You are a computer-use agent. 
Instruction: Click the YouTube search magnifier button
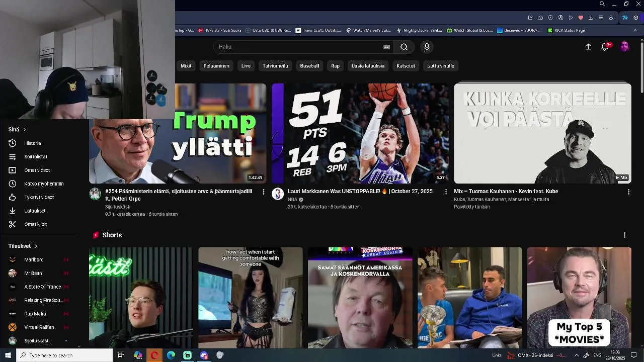click(404, 47)
